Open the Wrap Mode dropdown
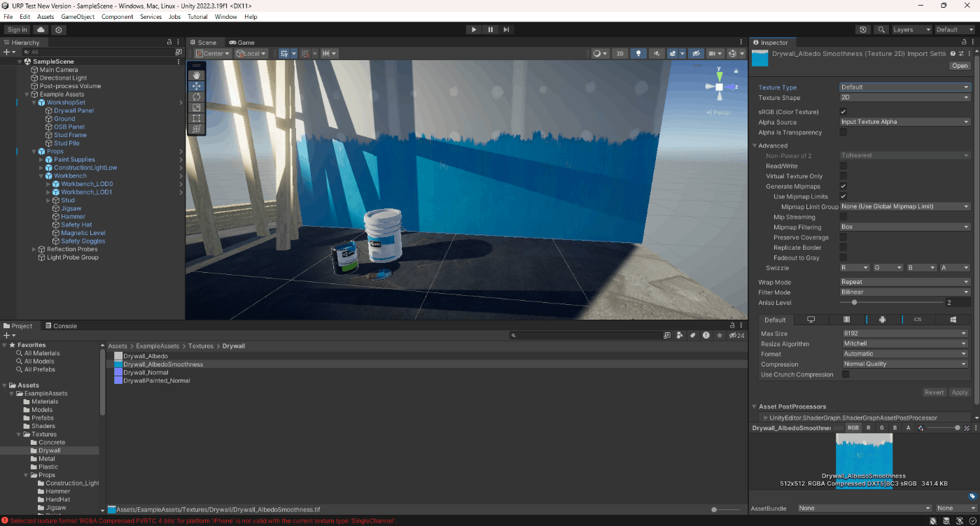This screenshot has height=526, width=980. tap(905, 282)
